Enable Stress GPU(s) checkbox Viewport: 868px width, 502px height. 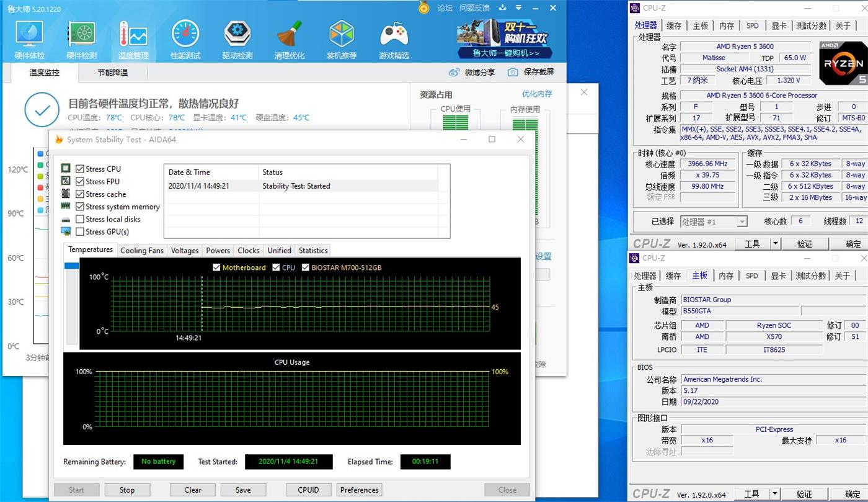(x=80, y=231)
